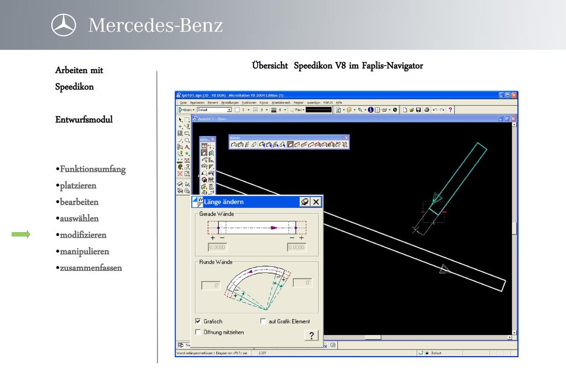Click the highlighted wall tool in Entwurf palette

[204, 153]
